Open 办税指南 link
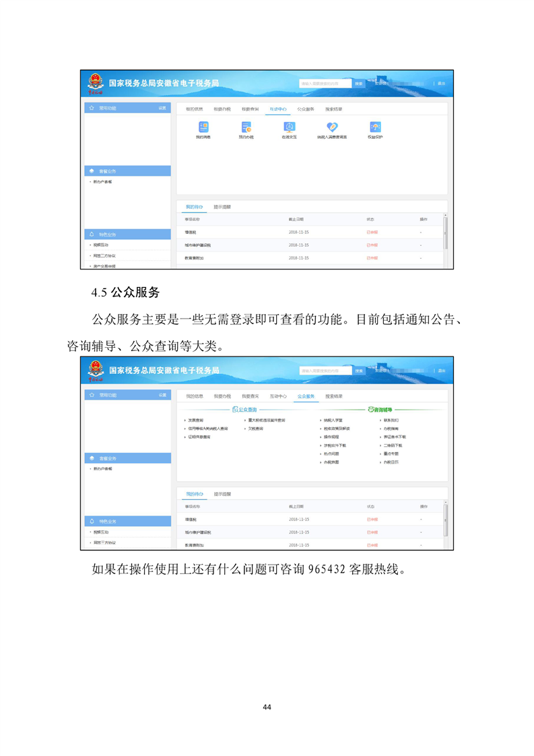Viewport: 534px width, 756px height. coord(391,429)
